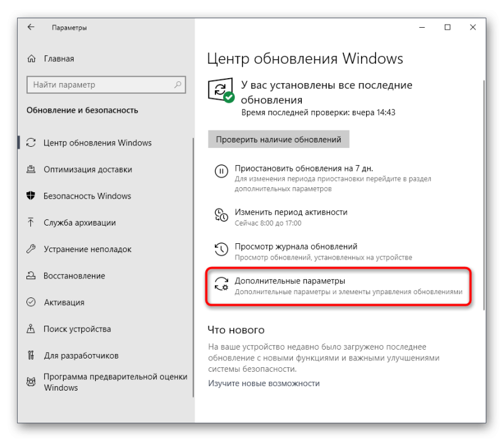Screen dimensions: 504x441
Task: Click the tools icon for Для разработчиков
Action: click(x=31, y=355)
